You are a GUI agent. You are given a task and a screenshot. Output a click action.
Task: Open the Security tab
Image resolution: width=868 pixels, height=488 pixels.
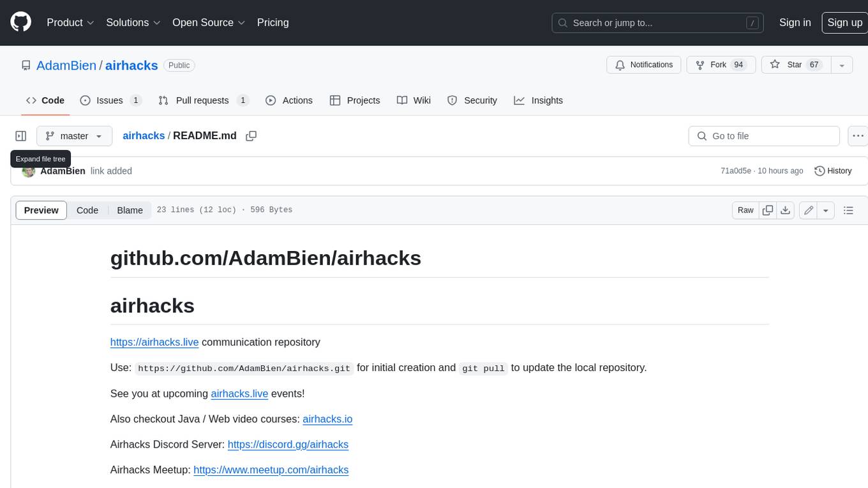click(x=472, y=100)
